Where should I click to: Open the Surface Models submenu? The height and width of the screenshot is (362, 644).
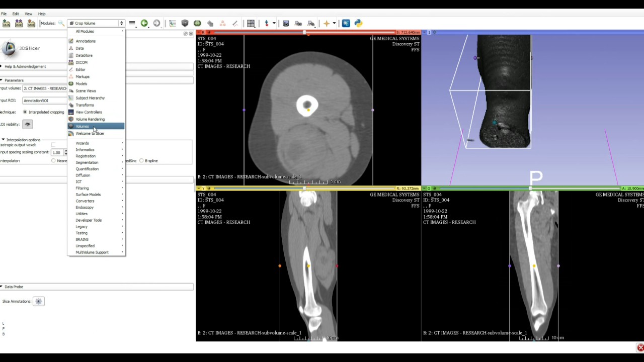click(96, 195)
